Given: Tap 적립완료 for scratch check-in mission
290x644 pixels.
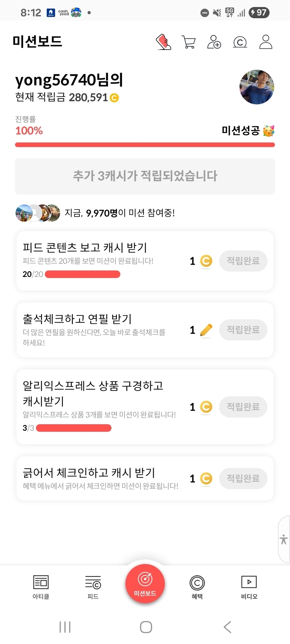Looking at the screenshot, I should tap(243, 478).
